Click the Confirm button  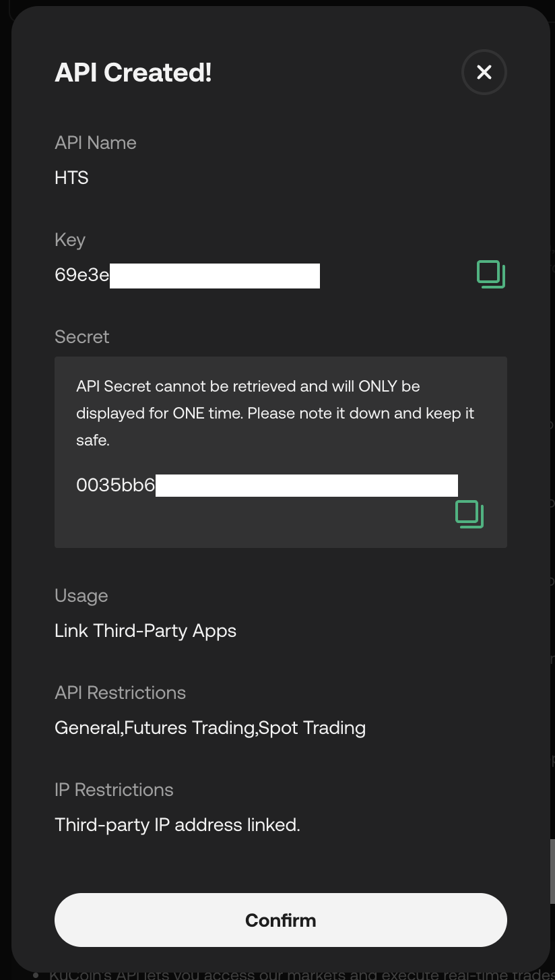click(x=280, y=920)
